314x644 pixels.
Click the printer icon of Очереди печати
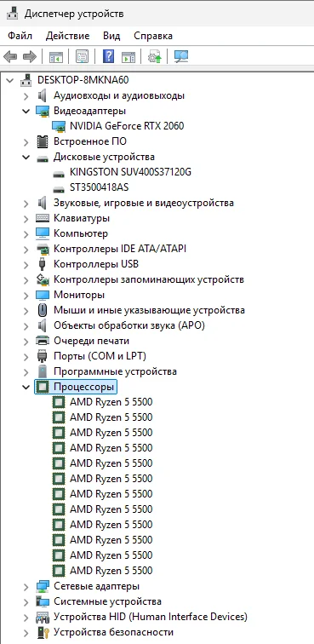pos(43,341)
